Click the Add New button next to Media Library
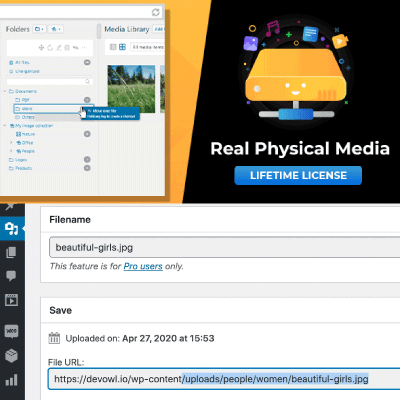The image size is (400, 400). point(159,29)
